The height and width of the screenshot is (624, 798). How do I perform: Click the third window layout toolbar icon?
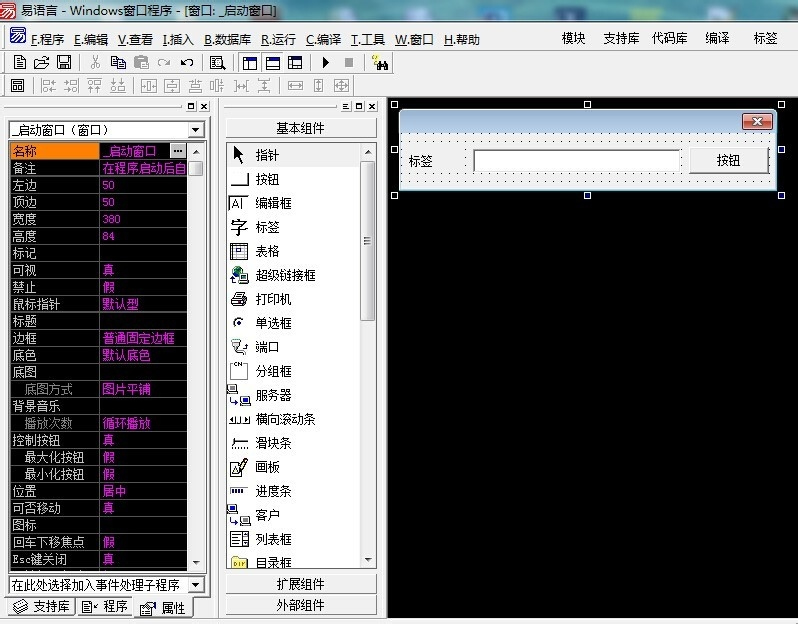[295, 63]
